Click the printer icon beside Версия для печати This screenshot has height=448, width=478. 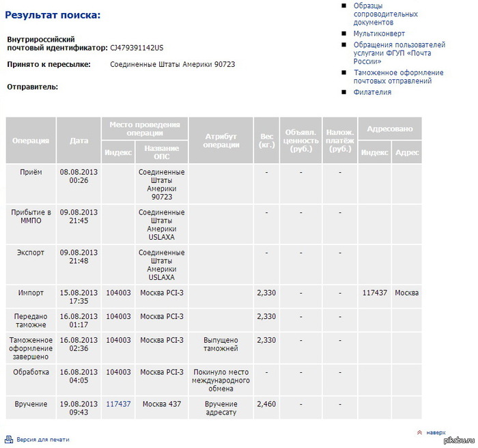[9, 439]
